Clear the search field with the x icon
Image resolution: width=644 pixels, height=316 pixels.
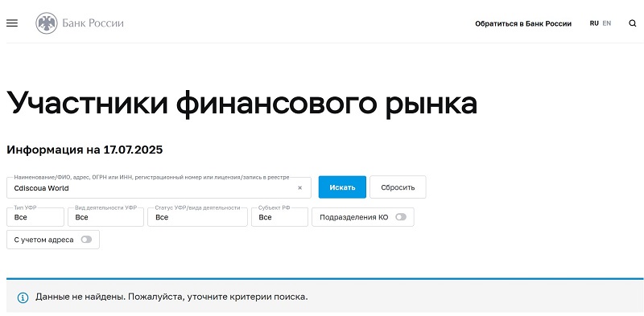point(299,188)
